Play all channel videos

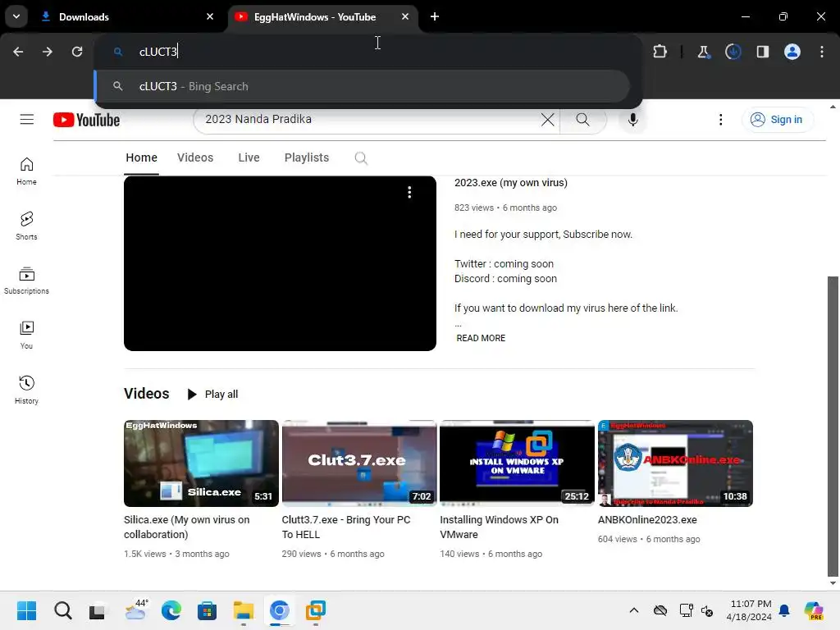[212, 395]
